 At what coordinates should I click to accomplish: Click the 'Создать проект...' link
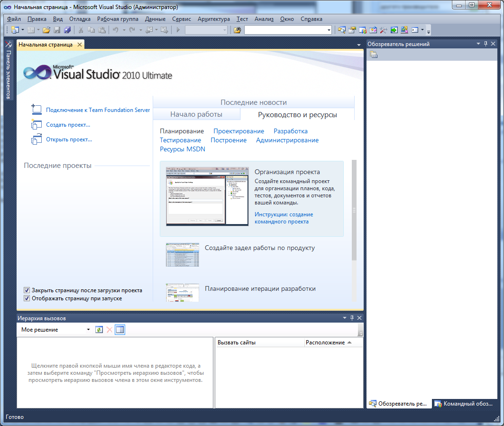[68, 125]
